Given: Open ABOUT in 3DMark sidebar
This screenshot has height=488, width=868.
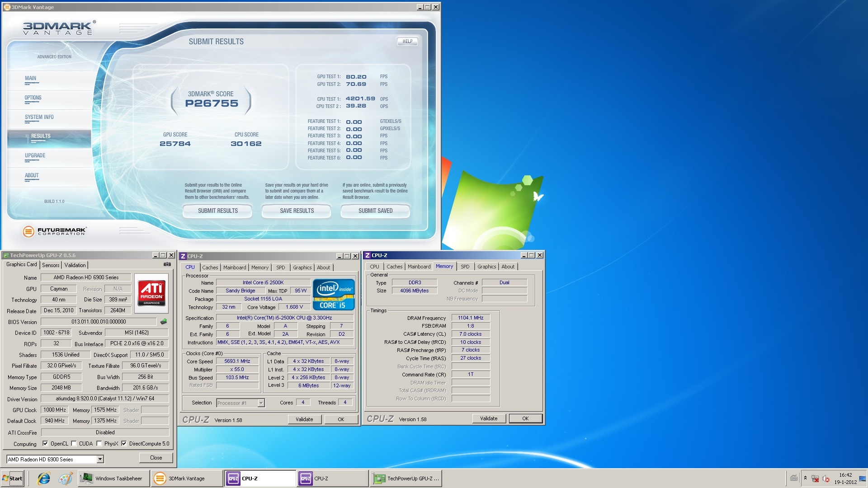Looking at the screenshot, I should click(x=49, y=177).
